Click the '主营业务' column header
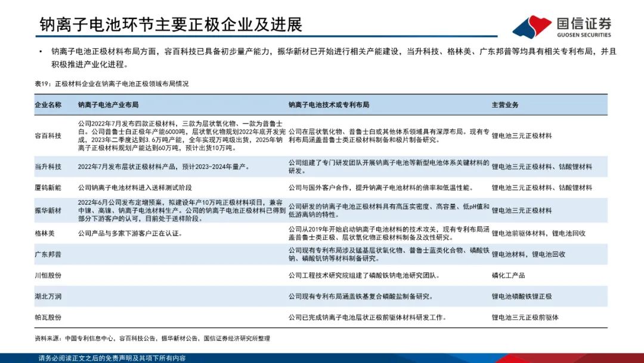 [x=505, y=105]
